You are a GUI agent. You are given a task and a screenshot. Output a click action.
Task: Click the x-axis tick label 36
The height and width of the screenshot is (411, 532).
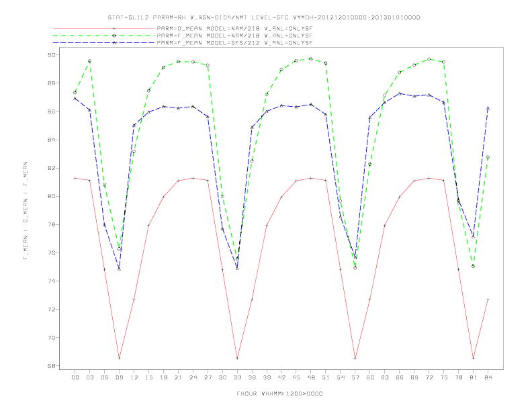point(252,377)
